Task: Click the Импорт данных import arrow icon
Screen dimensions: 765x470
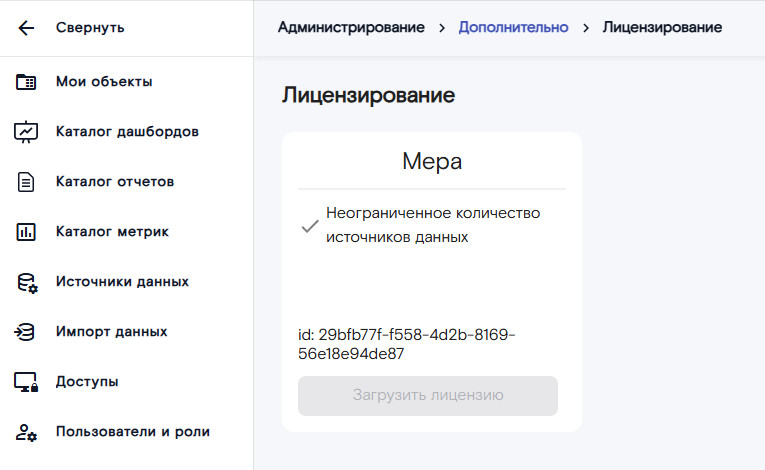Action: [26, 332]
